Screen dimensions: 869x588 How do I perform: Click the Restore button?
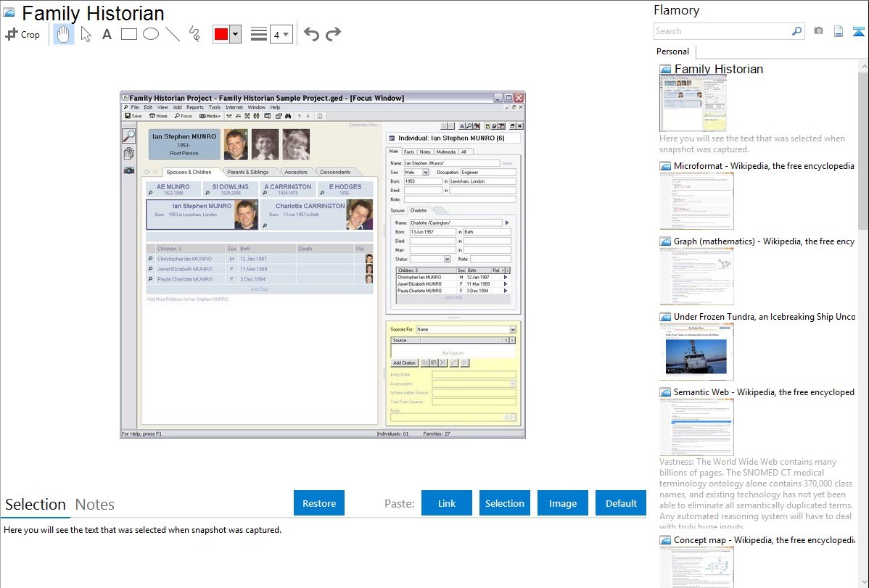pos(319,503)
